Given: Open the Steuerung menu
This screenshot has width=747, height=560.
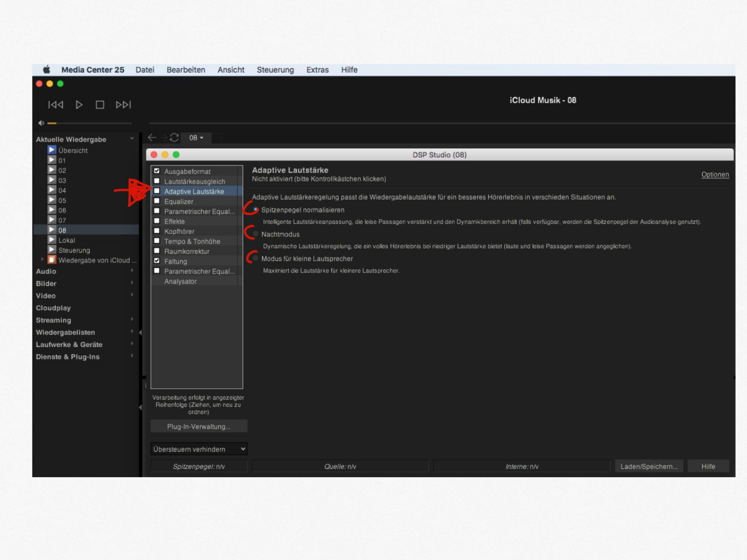Looking at the screenshot, I should pyautogui.click(x=275, y=70).
